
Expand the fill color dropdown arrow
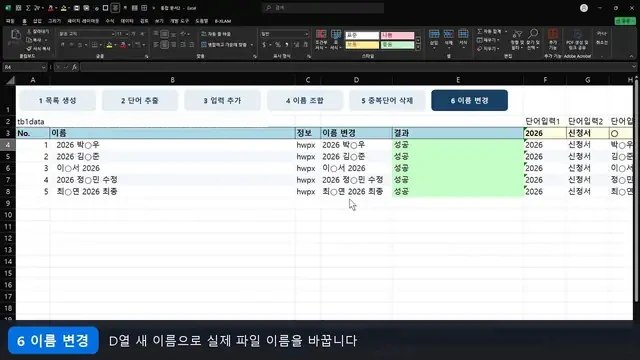(x=115, y=45)
